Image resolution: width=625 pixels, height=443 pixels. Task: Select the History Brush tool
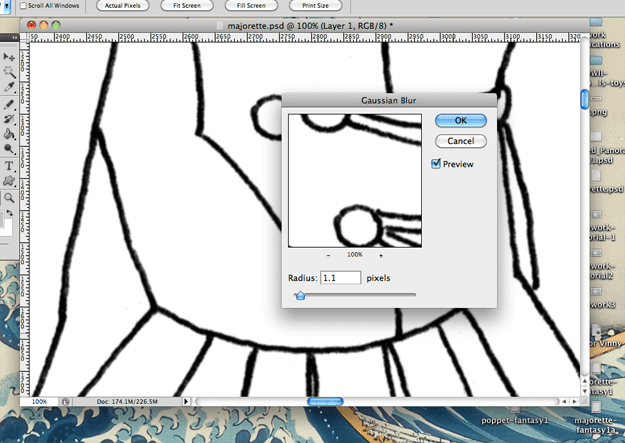(x=9, y=119)
